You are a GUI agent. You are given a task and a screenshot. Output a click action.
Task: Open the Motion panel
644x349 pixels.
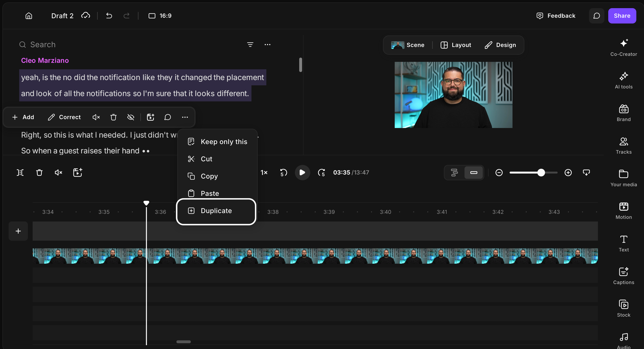(x=624, y=211)
